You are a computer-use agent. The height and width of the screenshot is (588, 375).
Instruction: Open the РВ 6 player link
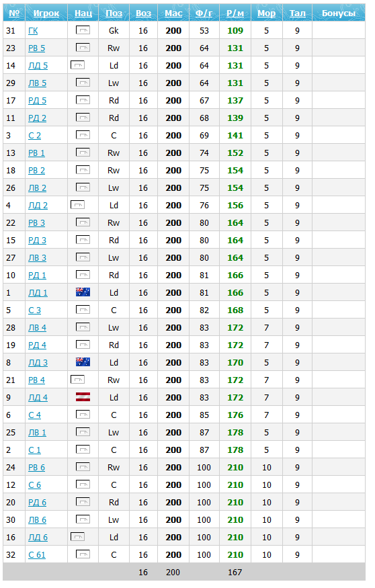click(x=37, y=468)
